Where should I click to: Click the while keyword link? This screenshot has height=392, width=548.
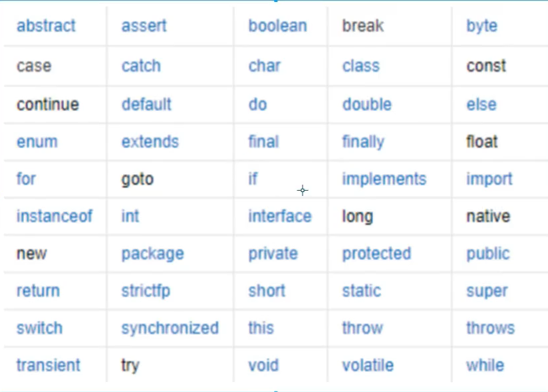tap(485, 365)
